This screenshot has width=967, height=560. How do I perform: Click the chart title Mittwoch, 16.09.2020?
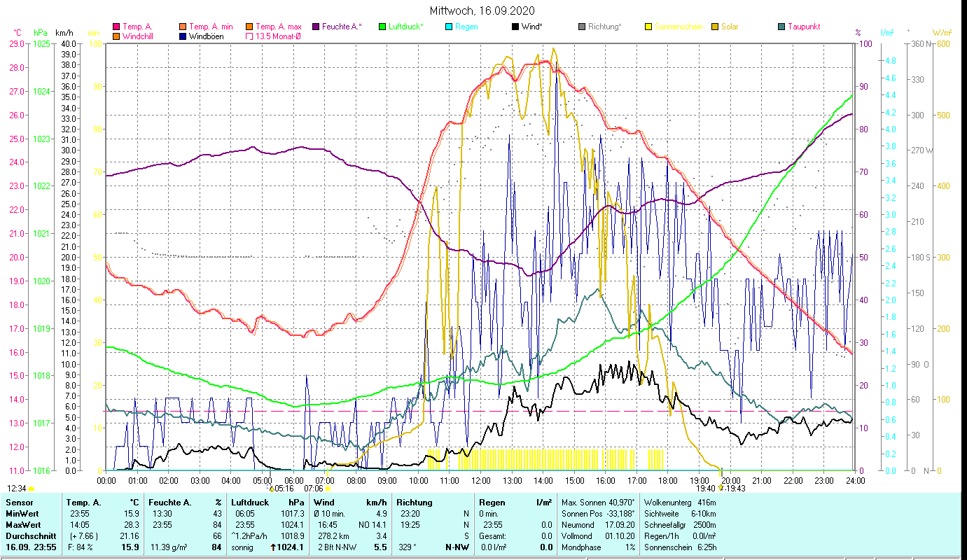point(483,10)
